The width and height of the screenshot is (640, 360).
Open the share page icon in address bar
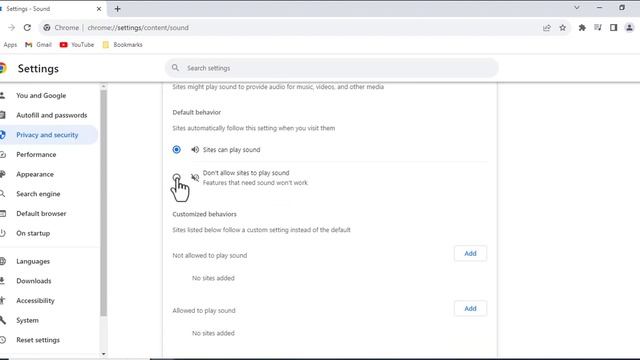click(547, 28)
